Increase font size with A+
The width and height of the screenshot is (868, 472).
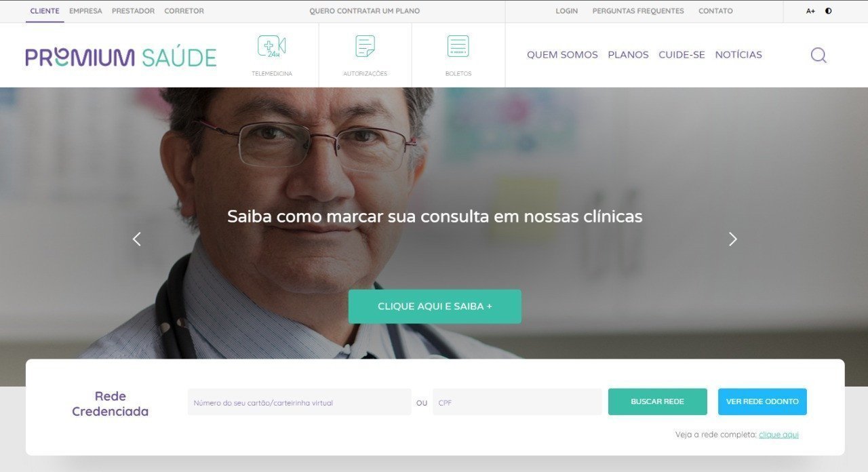pos(810,11)
